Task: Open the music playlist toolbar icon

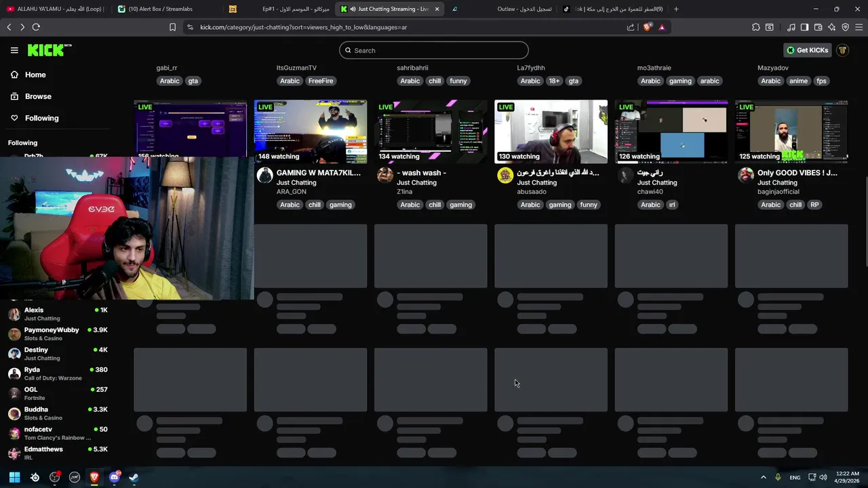Action: coord(791,27)
